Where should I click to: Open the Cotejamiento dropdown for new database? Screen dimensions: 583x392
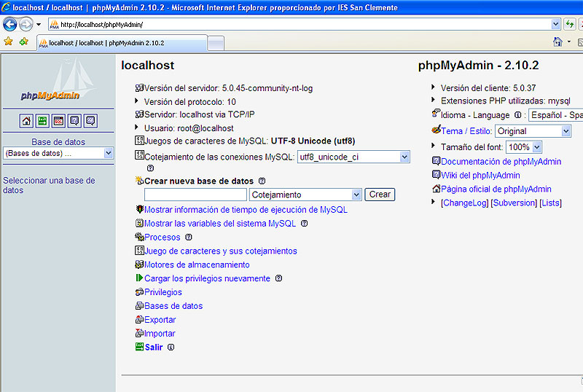coord(305,195)
